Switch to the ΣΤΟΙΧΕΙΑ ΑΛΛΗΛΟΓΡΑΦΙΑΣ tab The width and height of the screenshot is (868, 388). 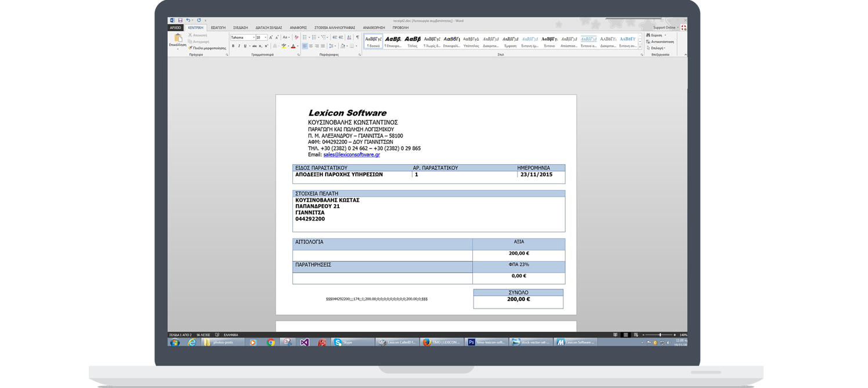point(335,27)
